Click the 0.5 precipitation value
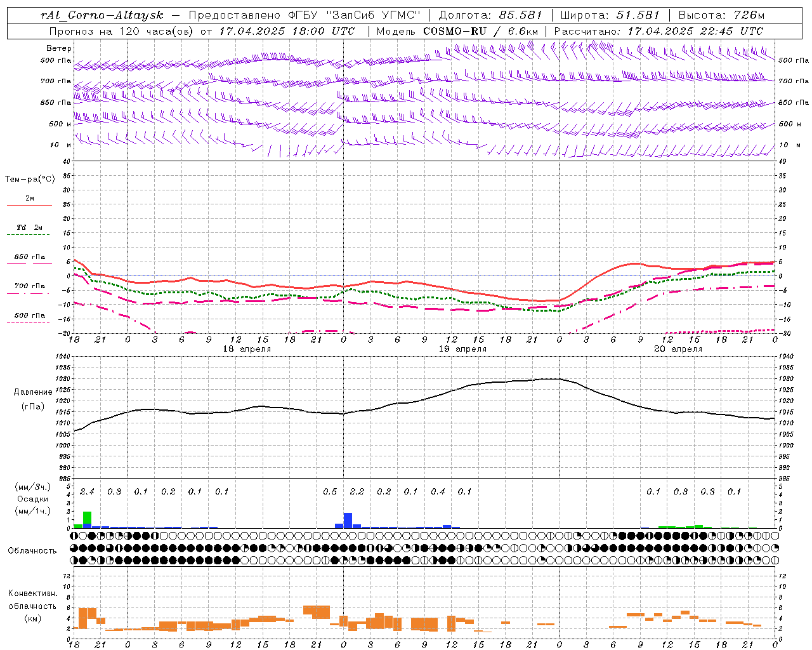This screenshot has width=812, height=650. (330, 491)
